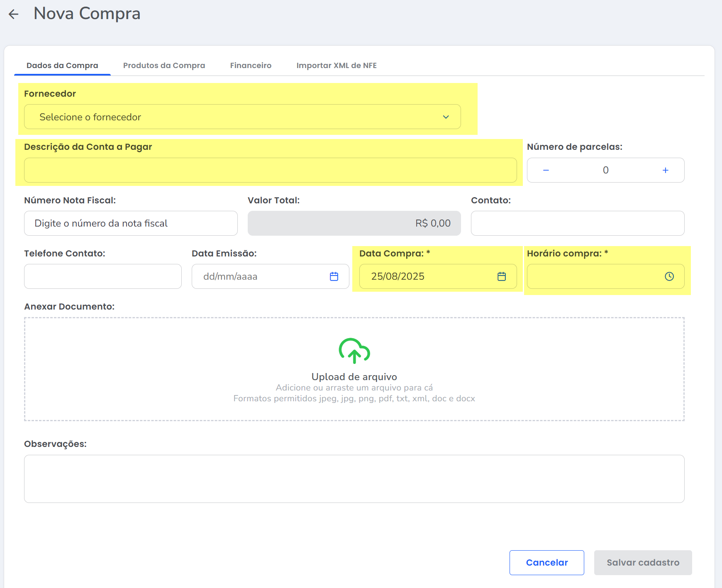Go to Importar XML de NFE tab
Viewport: 722px width, 588px height.
tap(336, 66)
